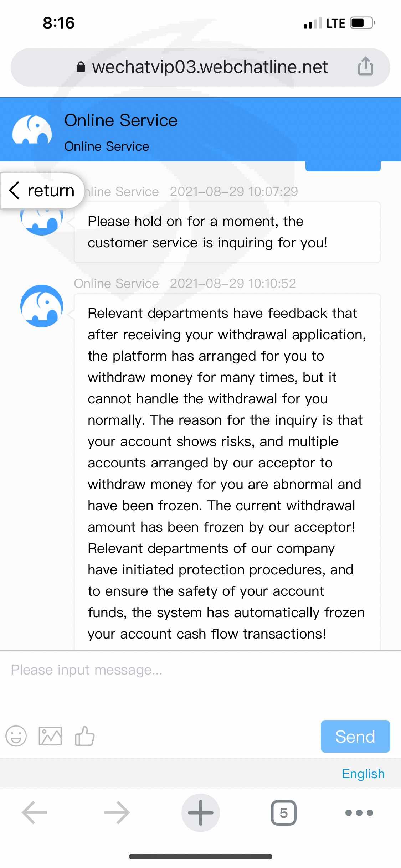Tap the wechatvip03.webchatline.net address bar
401x868 pixels.
pos(210,67)
